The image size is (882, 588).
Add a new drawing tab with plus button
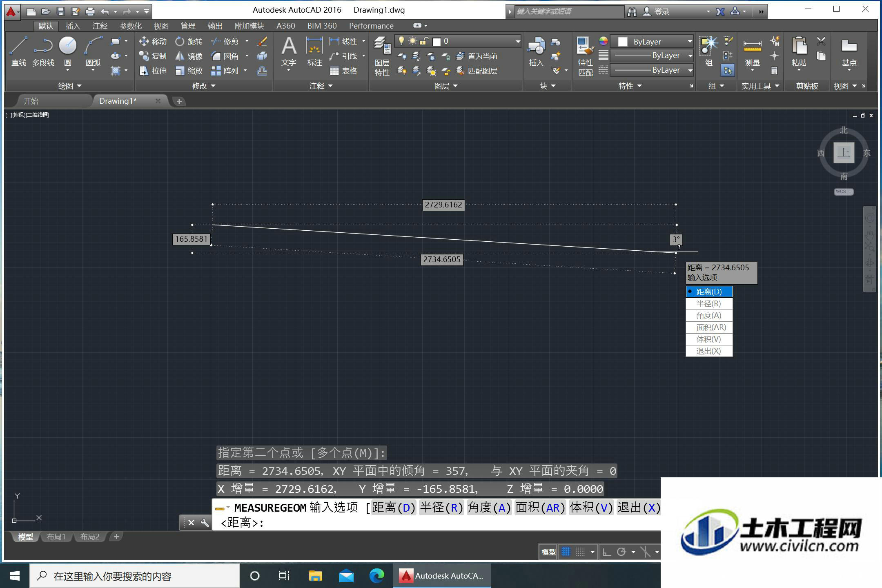click(179, 101)
